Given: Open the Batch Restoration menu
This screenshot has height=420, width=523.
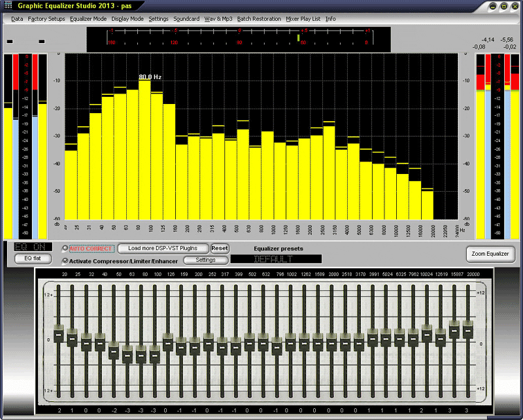Looking at the screenshot, I should (x=259, y=19).
